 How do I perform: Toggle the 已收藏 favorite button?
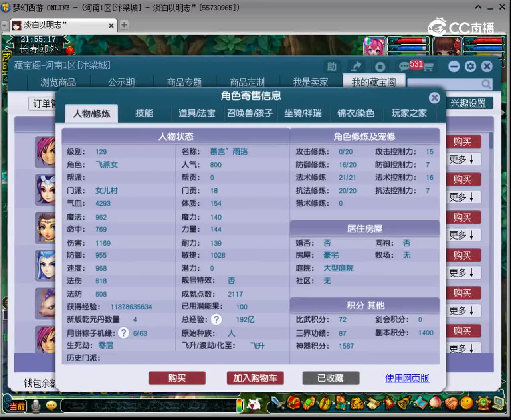(x=331, y=378)
